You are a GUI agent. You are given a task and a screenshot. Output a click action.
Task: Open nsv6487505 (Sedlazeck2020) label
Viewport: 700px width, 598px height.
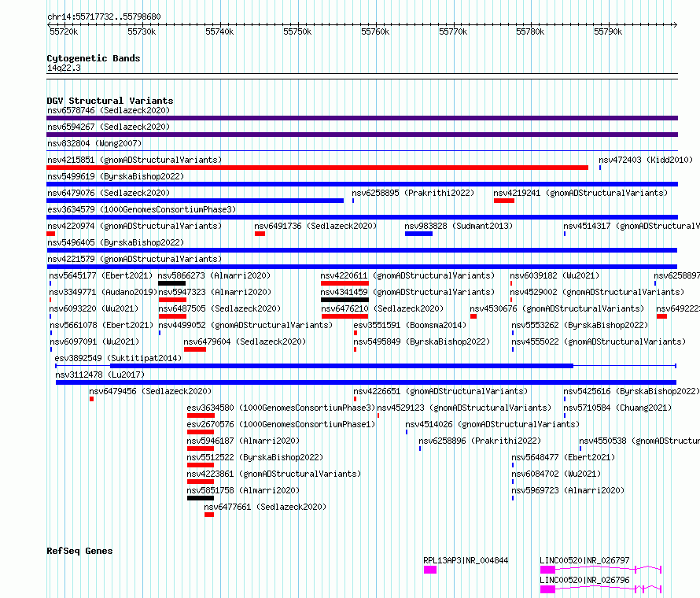[x=219, y=308]
